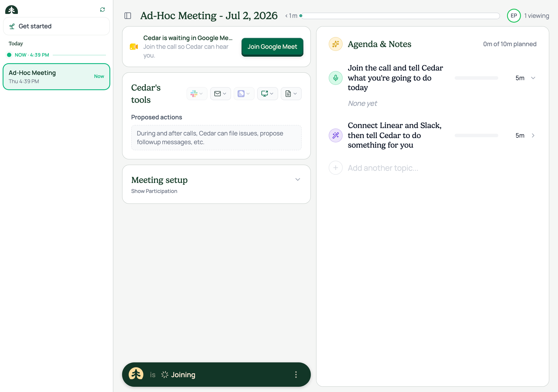This screenshot has width=558, height=392.
Task: Click the Show Participation text
Action: [x=154, y=191]
